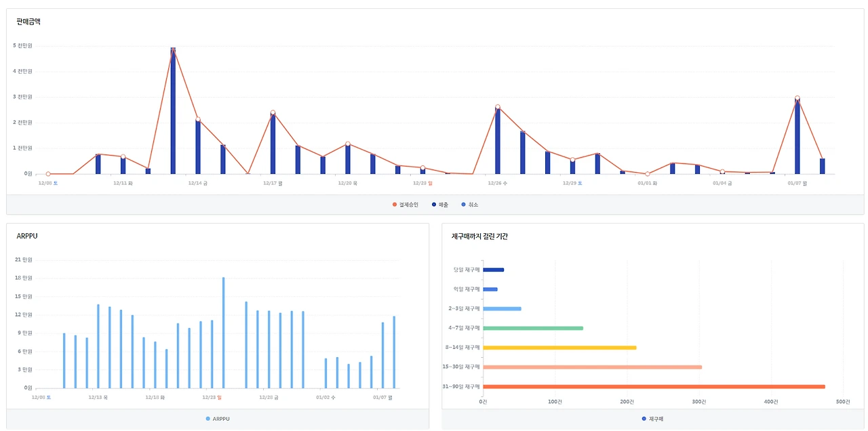The image size is (868, 431).
Task: Select the 당일 재구매 dark blue bar
Action: click(493, 270)
